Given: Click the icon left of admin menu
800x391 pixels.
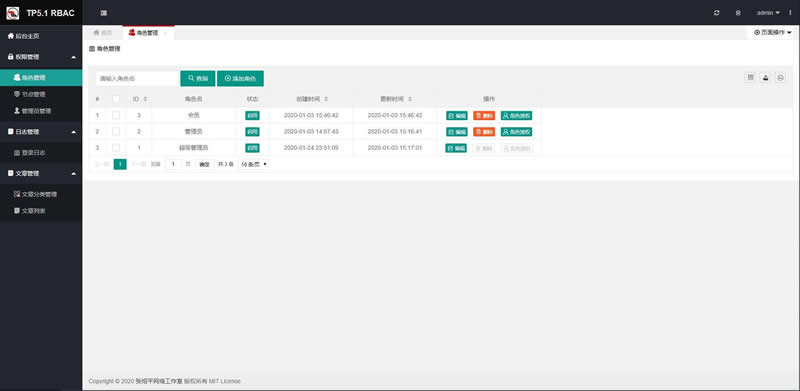Looking at the screenshot, I should coord(738,13).
